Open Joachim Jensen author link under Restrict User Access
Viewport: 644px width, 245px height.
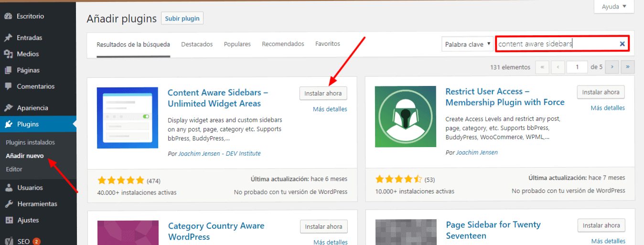coord(477,152)
